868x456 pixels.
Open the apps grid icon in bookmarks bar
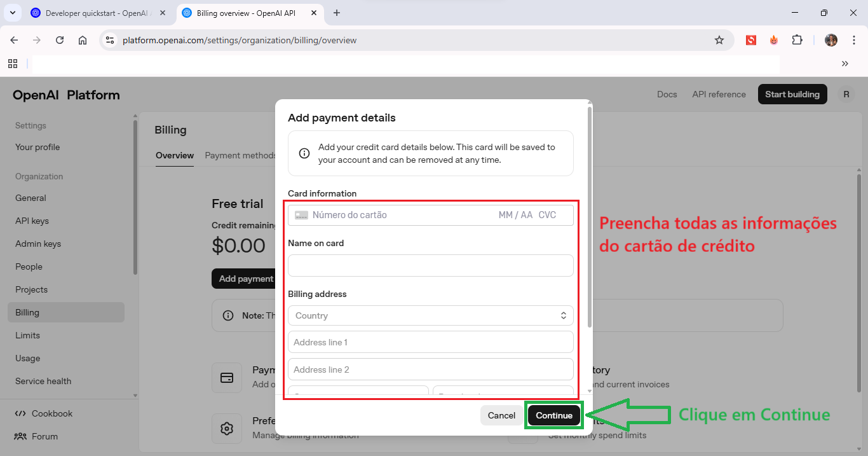(13, 63)
